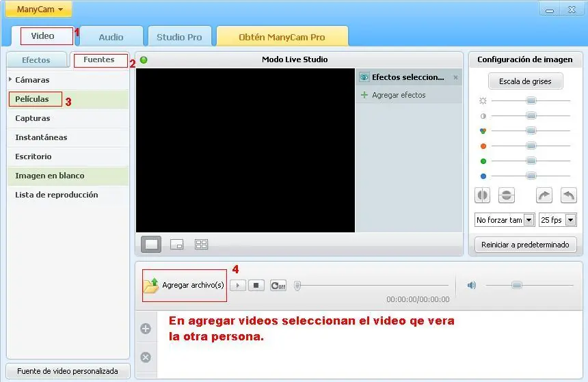
Task: Click Escala de grises button
Action: [x=525, y=81]
